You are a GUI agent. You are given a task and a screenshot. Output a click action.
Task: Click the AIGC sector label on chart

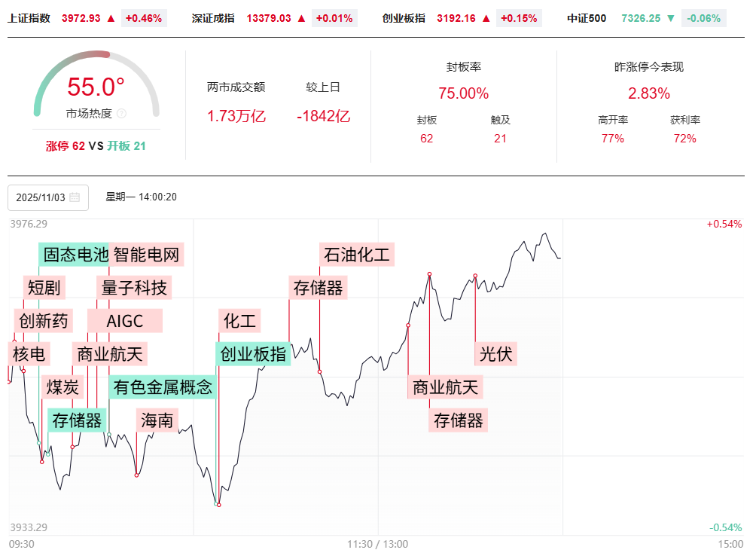(125, 321)
